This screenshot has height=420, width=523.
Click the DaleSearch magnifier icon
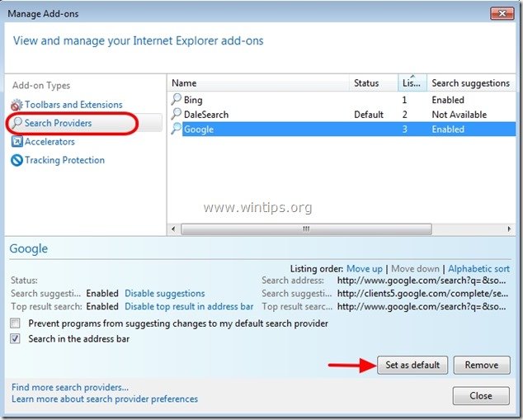click(176, 115)
